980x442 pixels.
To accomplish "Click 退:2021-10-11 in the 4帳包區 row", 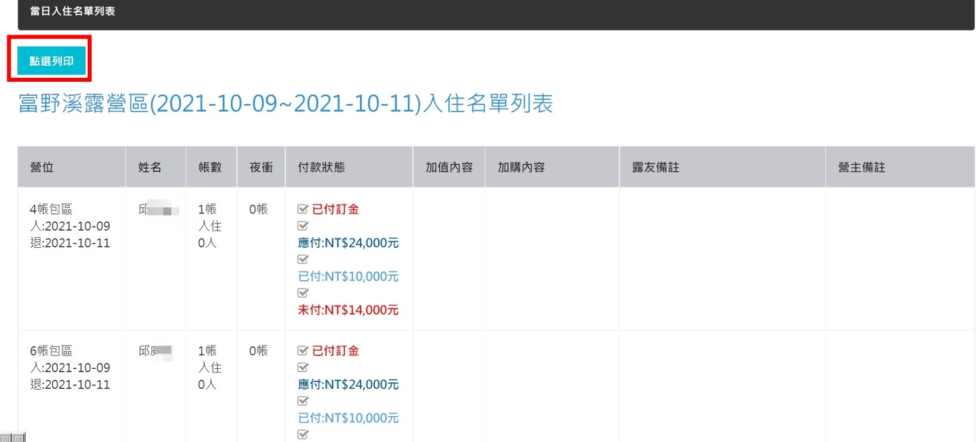I will (70, 243).
